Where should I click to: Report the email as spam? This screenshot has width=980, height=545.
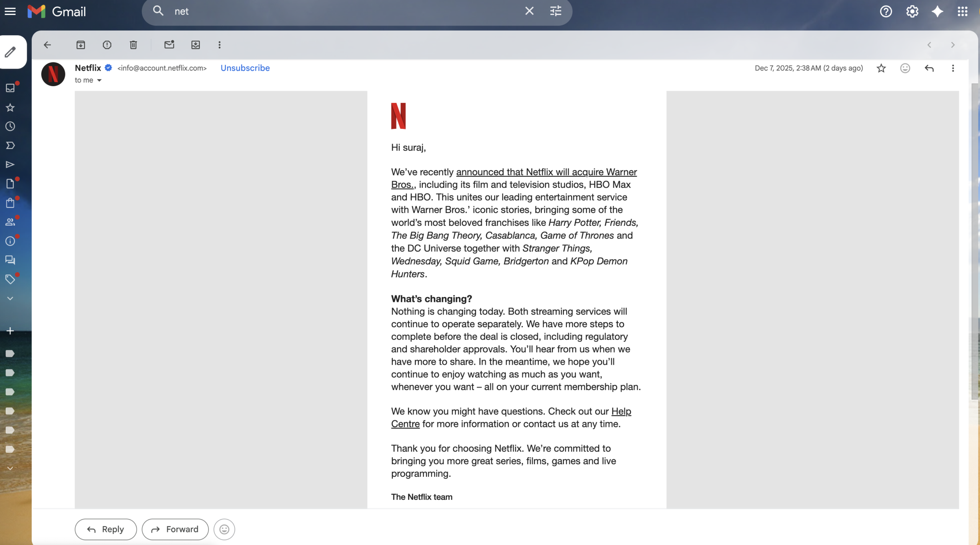click(x=107, y=45)
